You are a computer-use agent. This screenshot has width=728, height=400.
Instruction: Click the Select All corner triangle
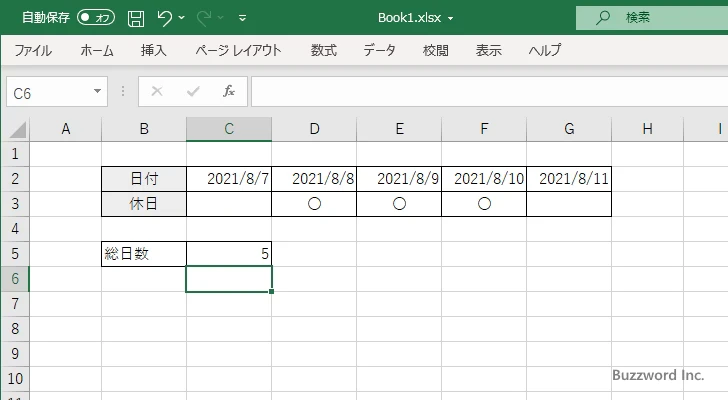tap(17, 129)
